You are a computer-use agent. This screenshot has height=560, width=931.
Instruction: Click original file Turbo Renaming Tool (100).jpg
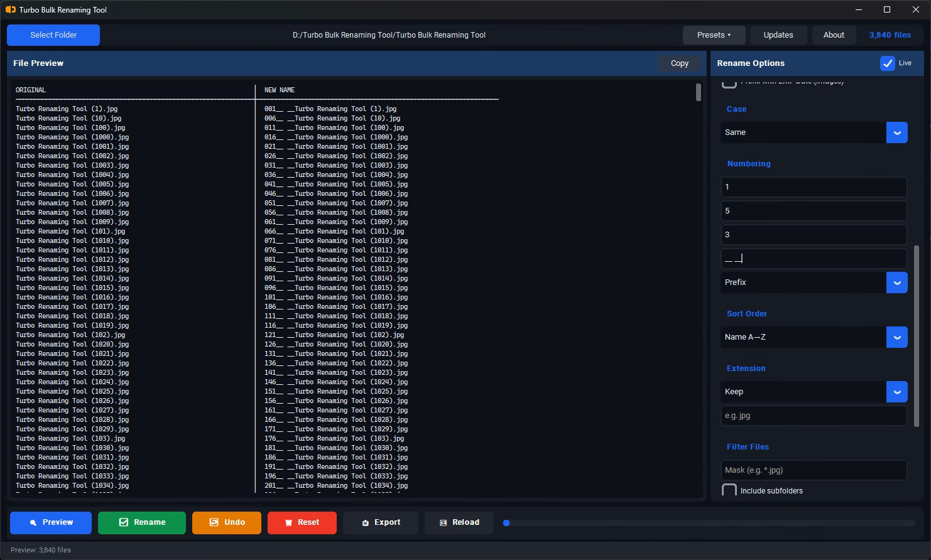tap(70, 127)
